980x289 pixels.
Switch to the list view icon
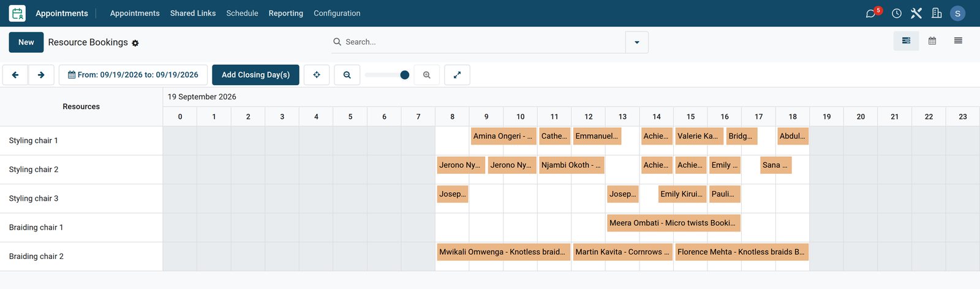point(958,41)
